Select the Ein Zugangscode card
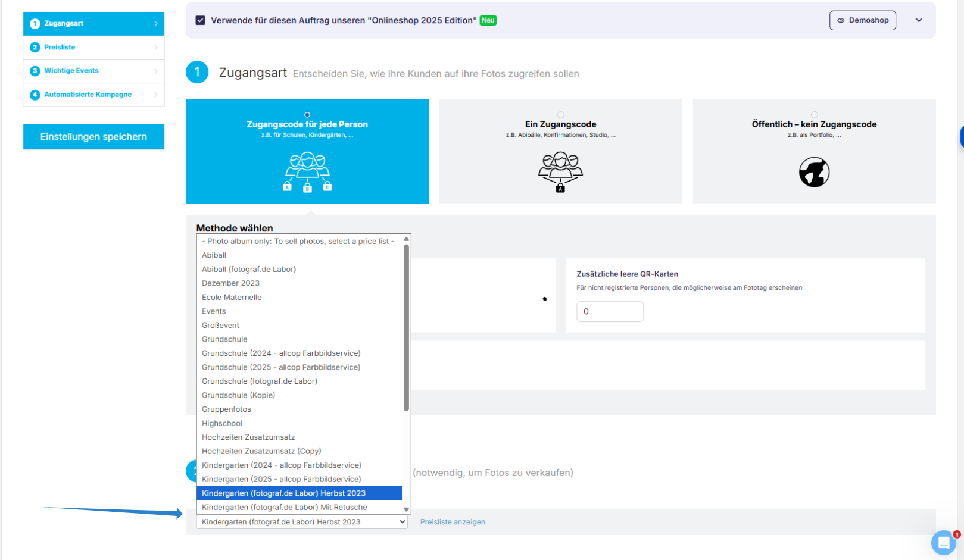 coord(561,151)
